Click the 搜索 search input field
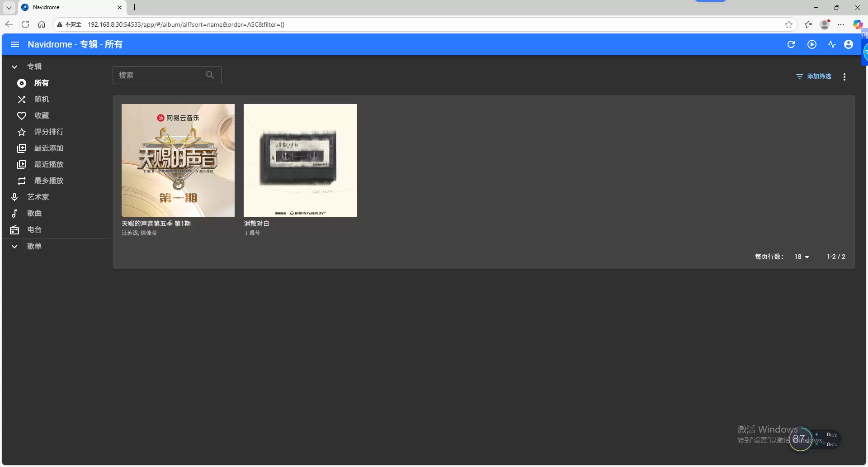Viewport: 868px width, 467px height. (160, 75)
